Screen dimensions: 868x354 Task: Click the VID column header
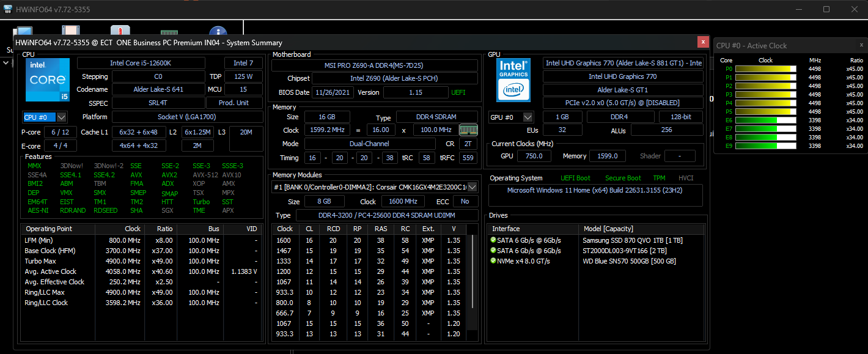click(x=243, y=229)
